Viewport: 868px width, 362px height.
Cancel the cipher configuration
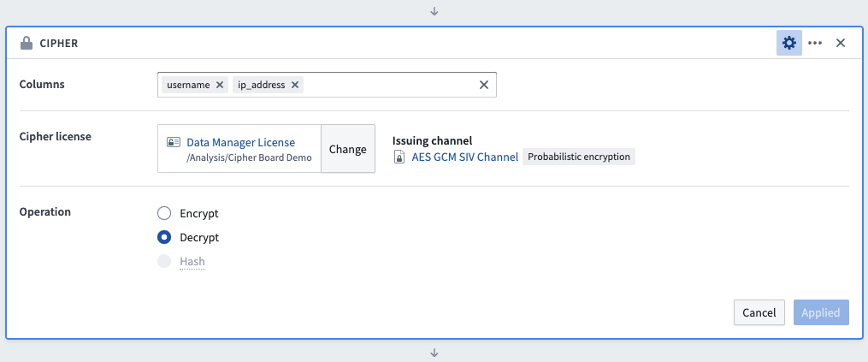759,312
